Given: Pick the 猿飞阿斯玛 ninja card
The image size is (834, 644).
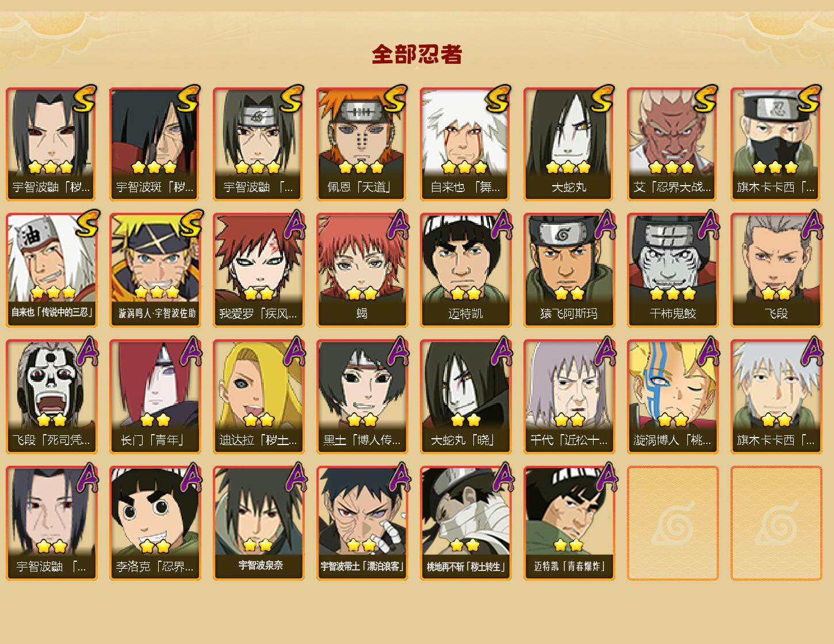Looking at the screenshot, I should point(569,270).
